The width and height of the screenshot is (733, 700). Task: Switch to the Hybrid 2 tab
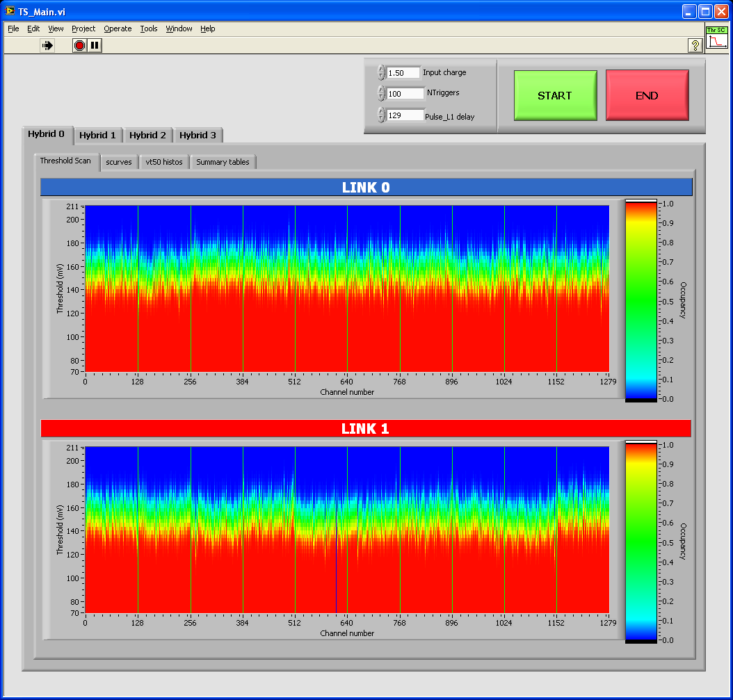(x=147, y=135)
